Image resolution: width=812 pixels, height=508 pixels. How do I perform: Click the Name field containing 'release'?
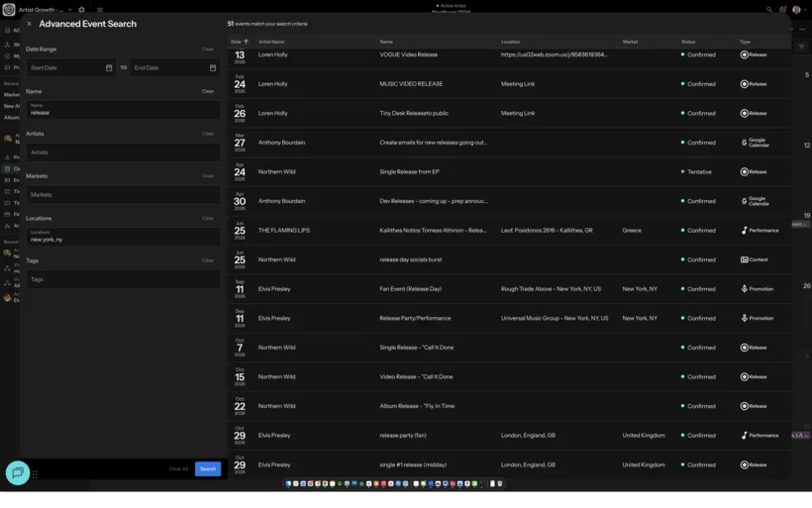[123, 110]
